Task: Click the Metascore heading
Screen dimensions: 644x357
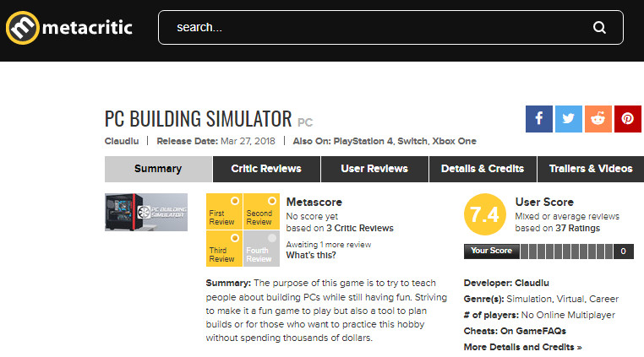Action: [x=314, y=202]
